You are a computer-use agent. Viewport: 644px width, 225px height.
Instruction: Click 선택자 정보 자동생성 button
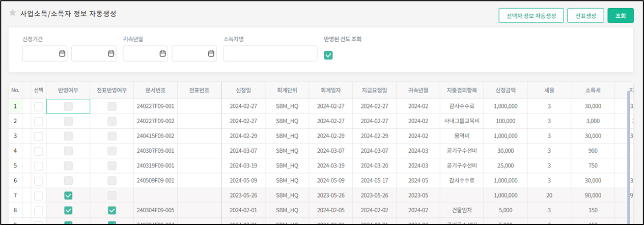pos(531,16)
